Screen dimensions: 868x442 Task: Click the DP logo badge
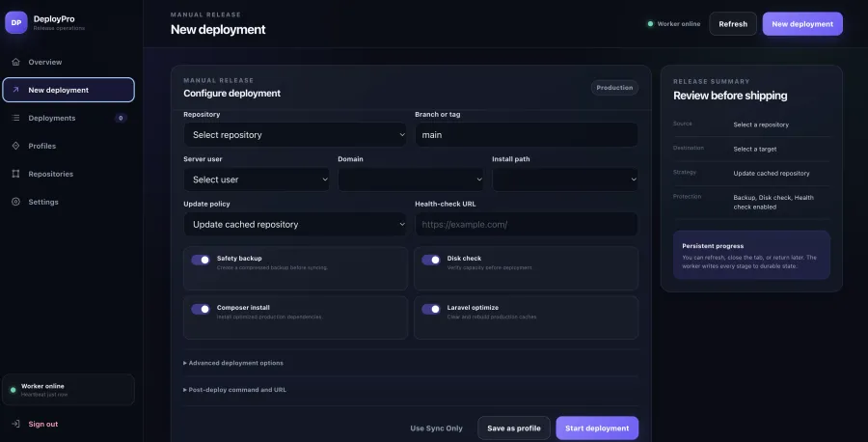click(x=16, y=23)
